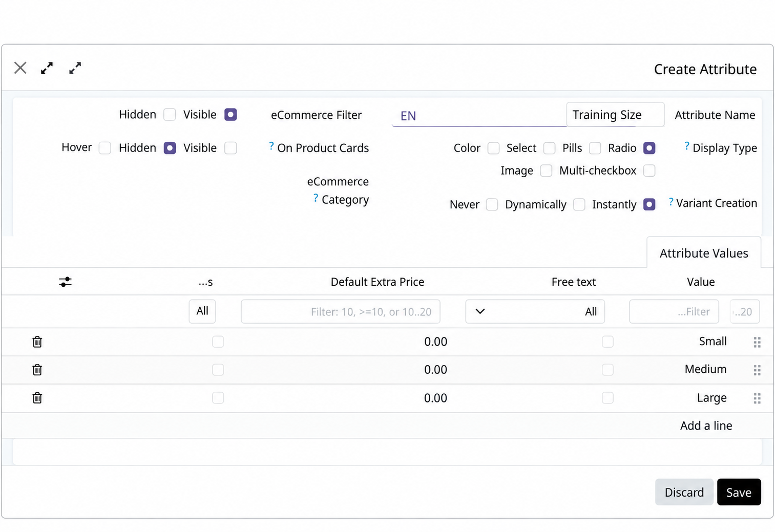775x532 pixels.
Task: Select Pills display type
Action: coord(595,148)
